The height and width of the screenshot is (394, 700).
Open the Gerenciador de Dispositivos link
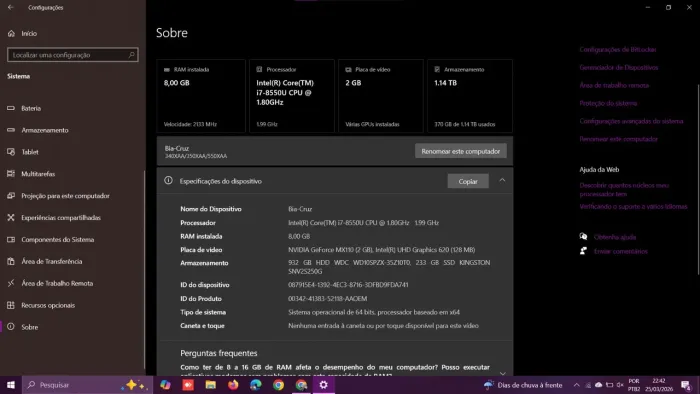coord(619,67)
